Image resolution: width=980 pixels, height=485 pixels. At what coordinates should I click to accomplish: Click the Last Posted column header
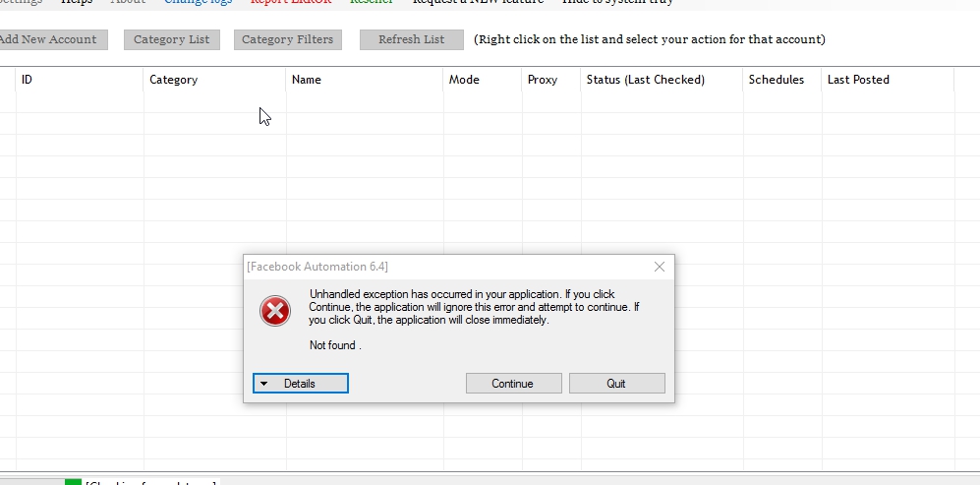click(x=888, y=80)
